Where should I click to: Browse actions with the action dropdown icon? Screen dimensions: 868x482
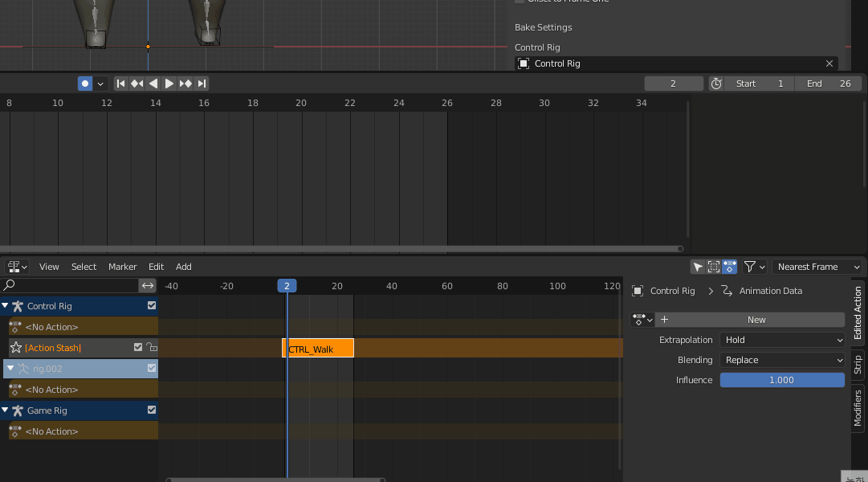click(642, 320)
